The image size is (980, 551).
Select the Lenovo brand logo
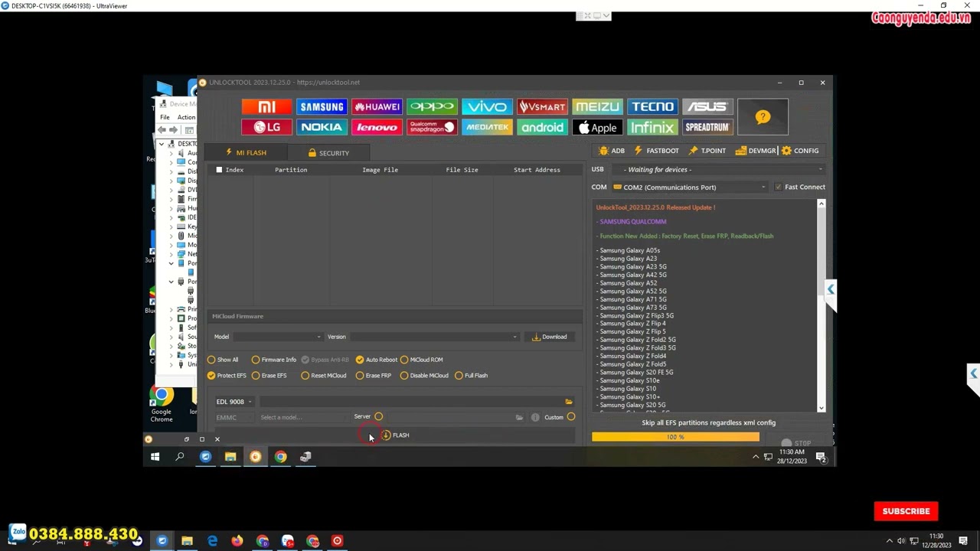click(377, 127)
